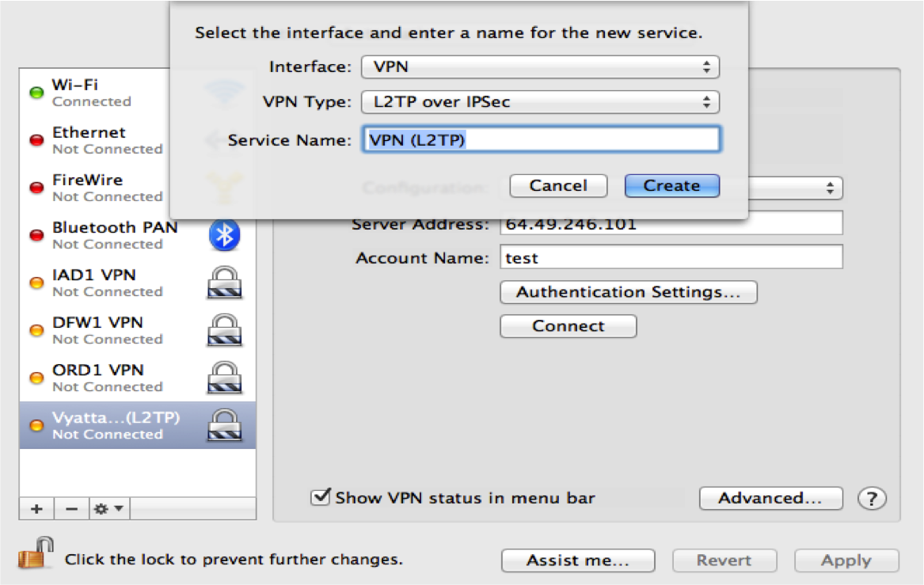
Task: Select the ORD1 VPN service
Action: [x=138, y=378]
